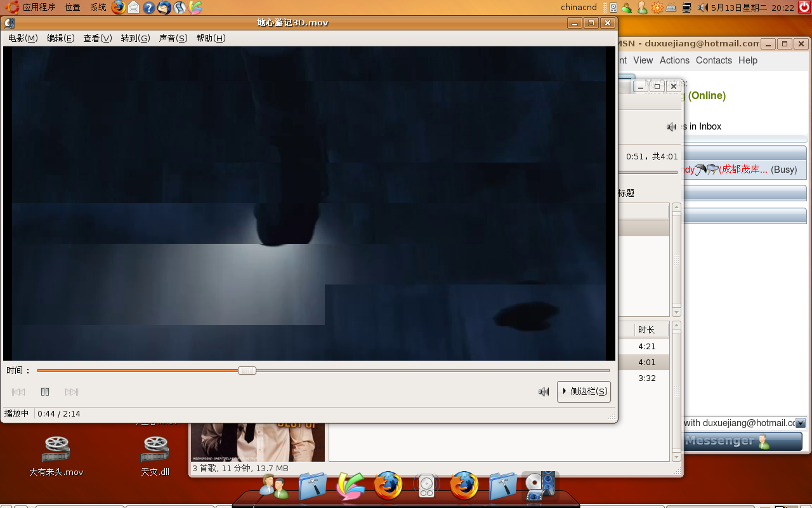Viewport: 812px width, 508px height.
Task: Select the song row with duration 4:01
Action: (x=643, y=362)
